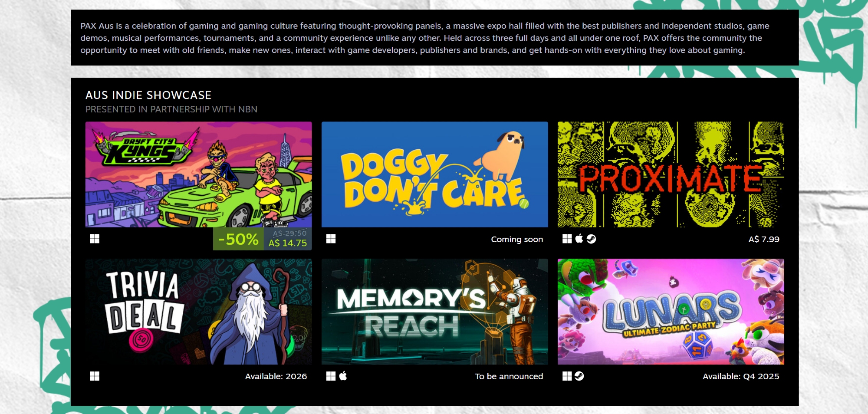This screenshot has width=868, height=414.
Task: Click the Windows icon under Memory's Reach
Action: point(331,376)
